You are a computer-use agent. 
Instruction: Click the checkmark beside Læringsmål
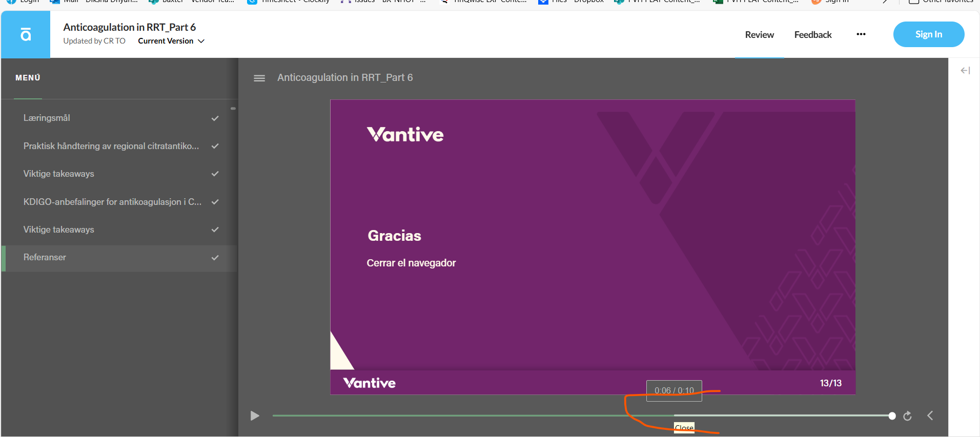(x=215, y=118)
